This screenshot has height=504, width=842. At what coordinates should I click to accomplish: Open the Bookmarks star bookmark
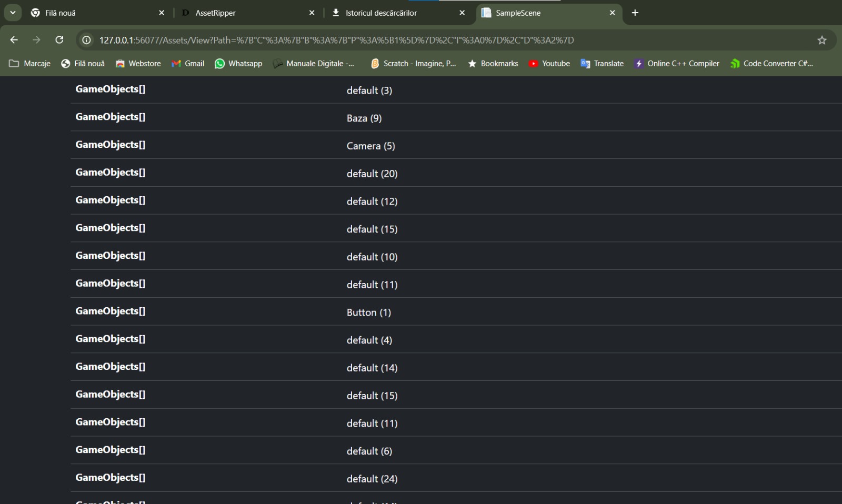pos(493,63)
